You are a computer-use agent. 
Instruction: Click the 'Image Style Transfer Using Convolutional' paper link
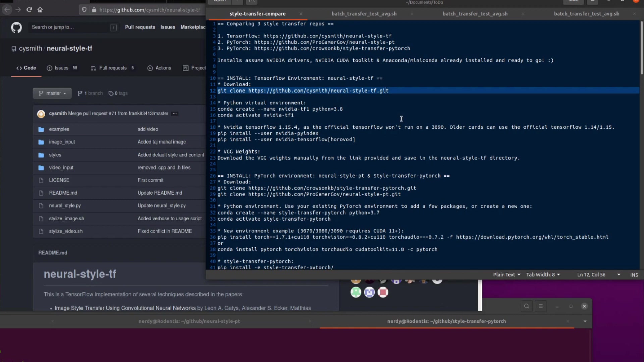point(125,308)
